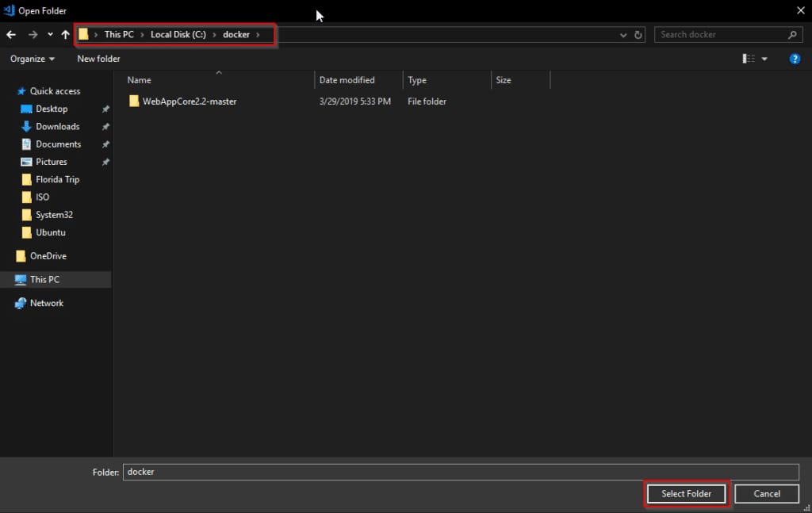
Task: Open the Organize menu
Action: coord(32,59)
